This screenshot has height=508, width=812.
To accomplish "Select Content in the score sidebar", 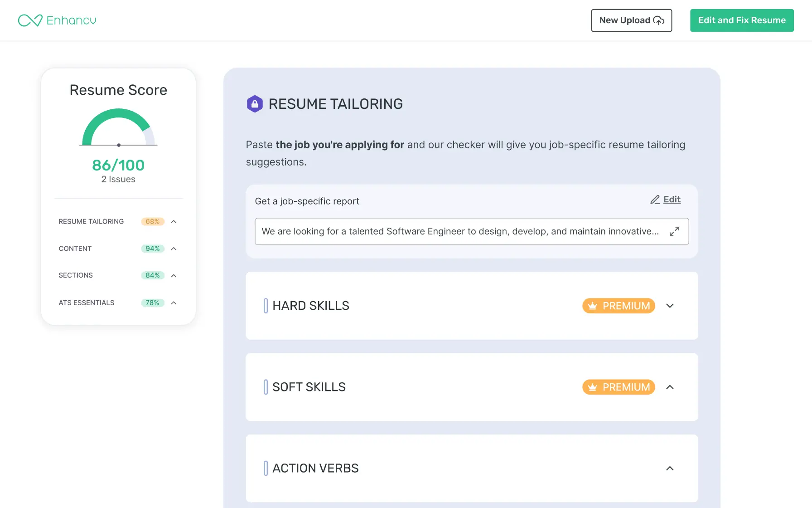I will click(x=75, y=249).
